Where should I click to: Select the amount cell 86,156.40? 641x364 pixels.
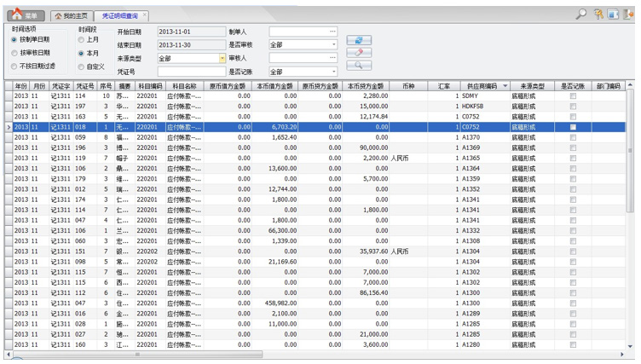coord(366,293)
